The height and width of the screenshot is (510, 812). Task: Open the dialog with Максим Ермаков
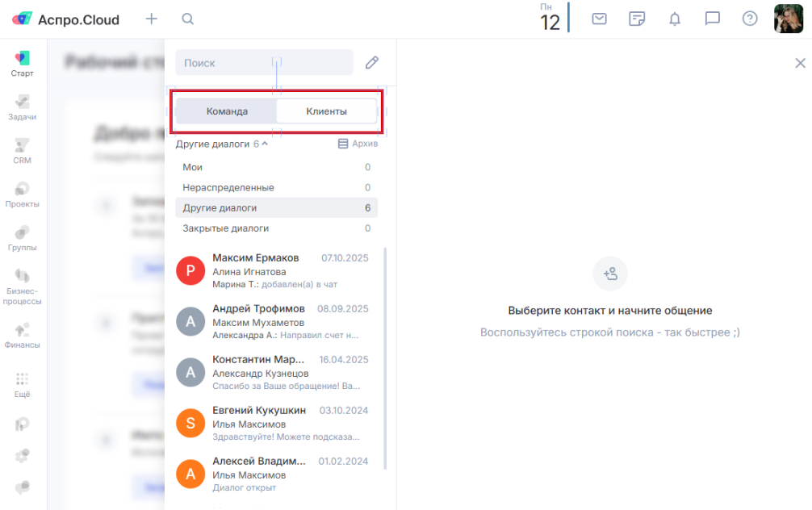[x=274, y=270]
